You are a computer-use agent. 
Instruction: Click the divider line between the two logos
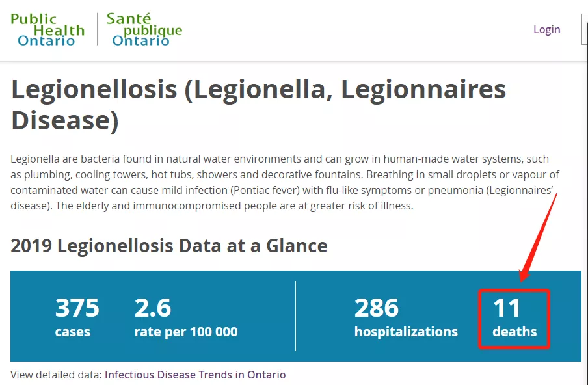pyautogui.click(x=98, y=29)
